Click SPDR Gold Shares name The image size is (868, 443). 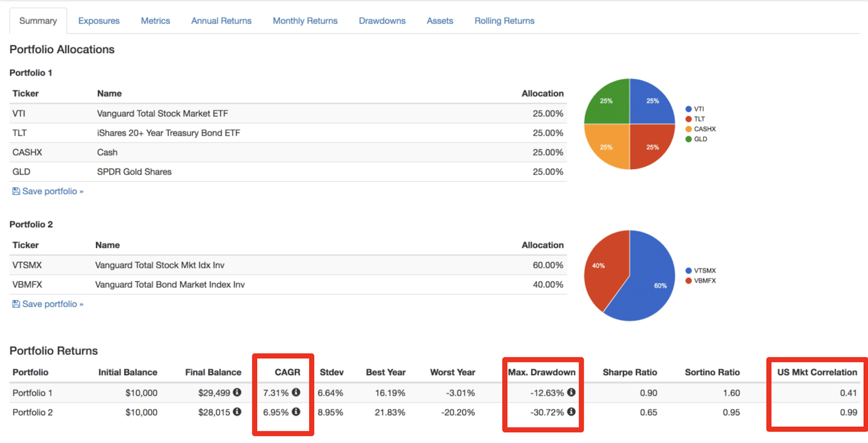point(134,172)
